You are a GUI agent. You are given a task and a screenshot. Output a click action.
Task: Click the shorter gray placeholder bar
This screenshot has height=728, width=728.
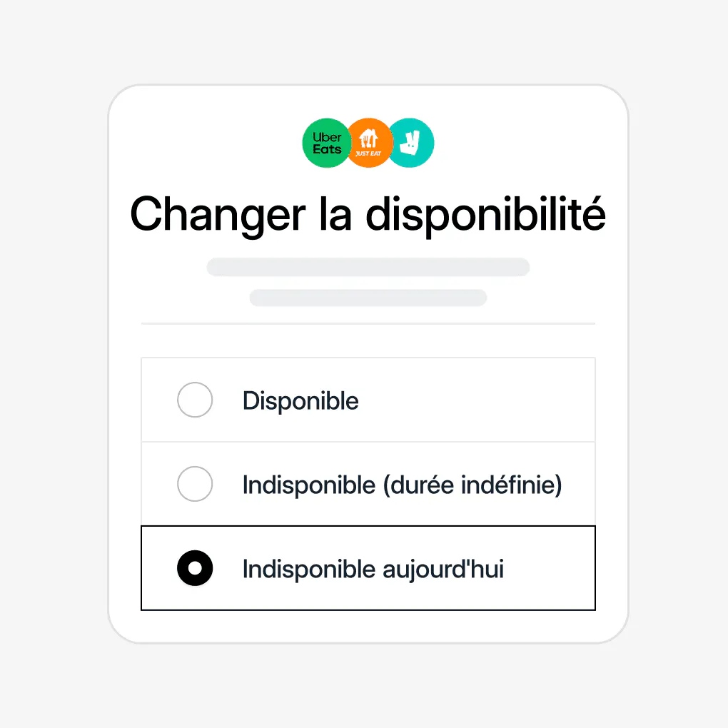[x=368, y=298]
